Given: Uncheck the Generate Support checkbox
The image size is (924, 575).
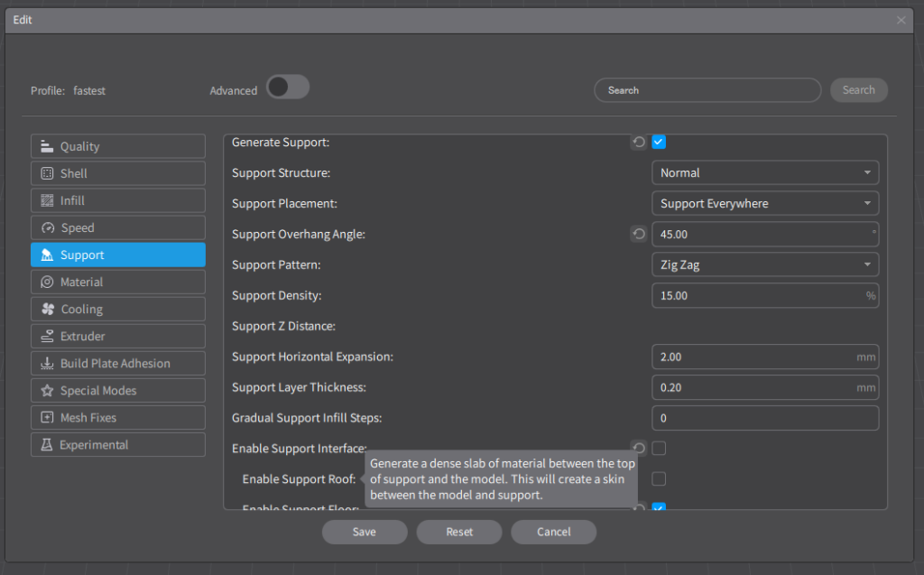Looking at the screenshot, I should (x=659, y=142).
